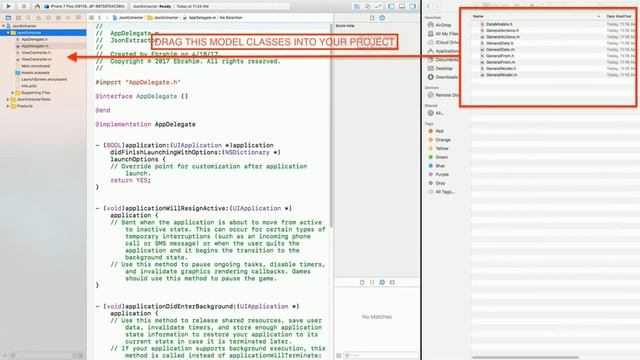Toggle the Utilities panel visibility
Viewport: 640px width, 360px height.
413,7
